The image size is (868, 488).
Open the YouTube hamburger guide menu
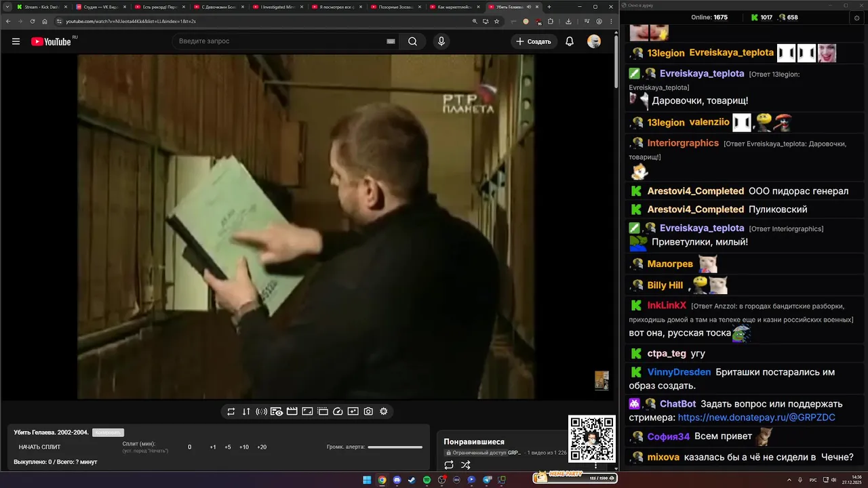click(x=16, y=41)
